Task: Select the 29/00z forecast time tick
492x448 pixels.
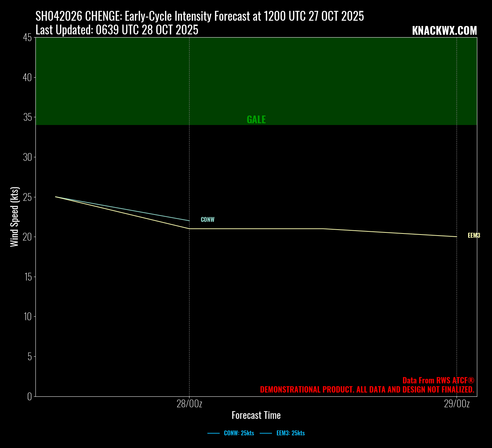Action: (x=457, y=404)
